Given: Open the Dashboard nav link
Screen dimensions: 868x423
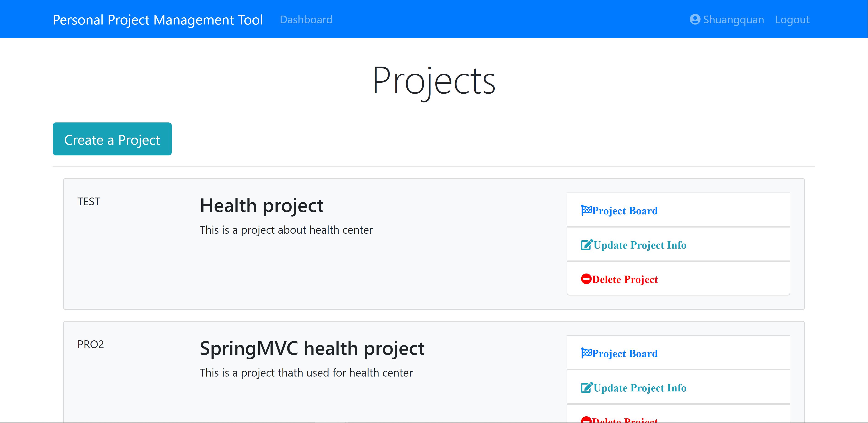Looking at the screenshot, I should [x=306, y=19].
